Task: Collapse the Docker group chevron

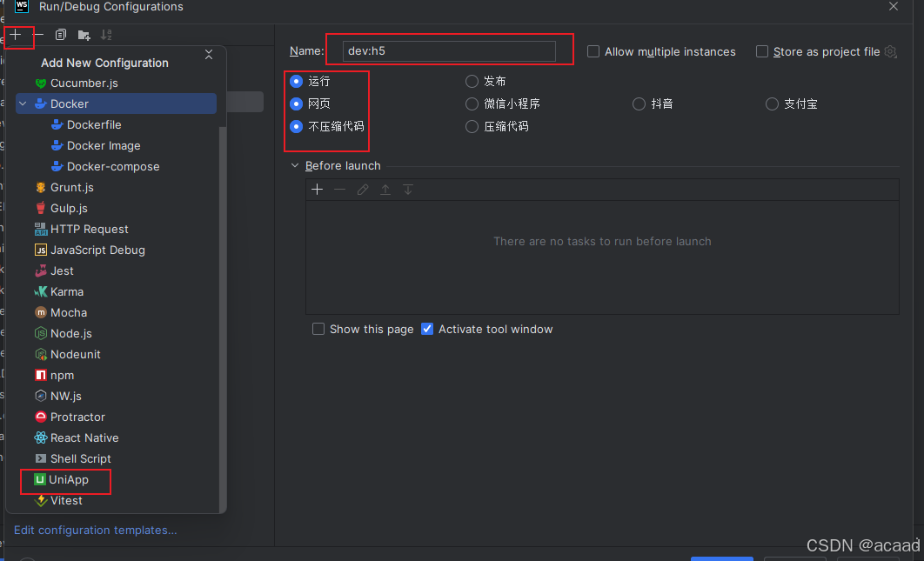Action: (23, 104)
